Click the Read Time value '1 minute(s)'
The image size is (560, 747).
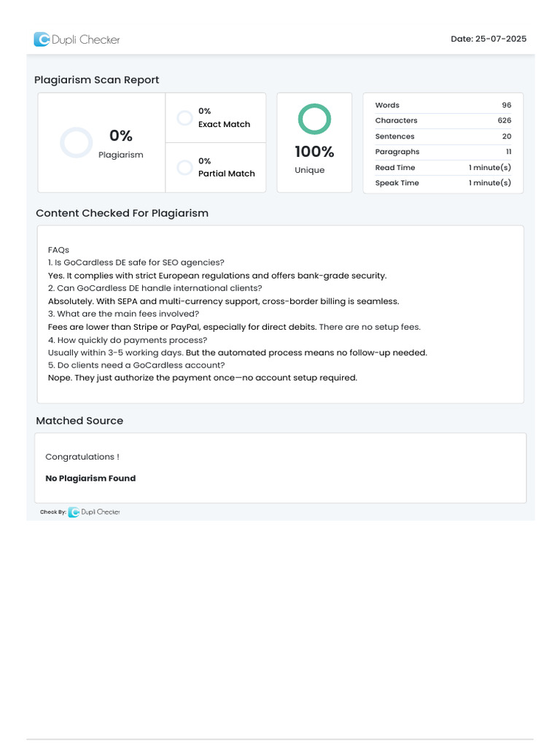(x=490, y=167)
